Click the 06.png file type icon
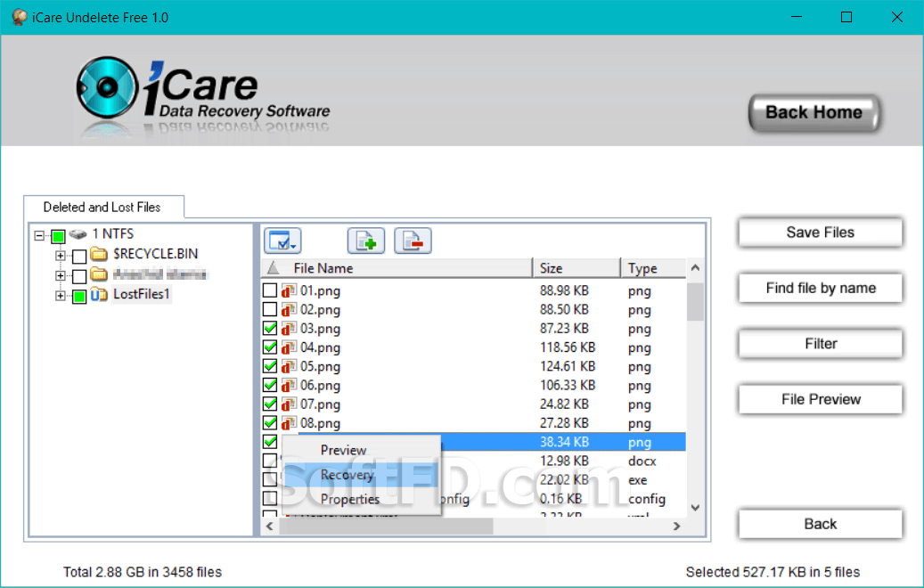The height and width of the screenshot is (588, 924). point(289,385)
